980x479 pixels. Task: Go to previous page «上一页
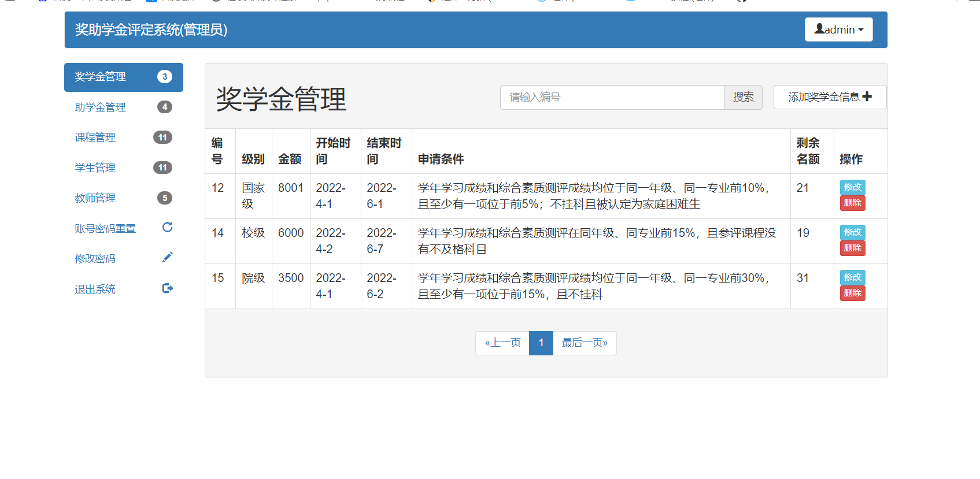click(x=502, y=343)
